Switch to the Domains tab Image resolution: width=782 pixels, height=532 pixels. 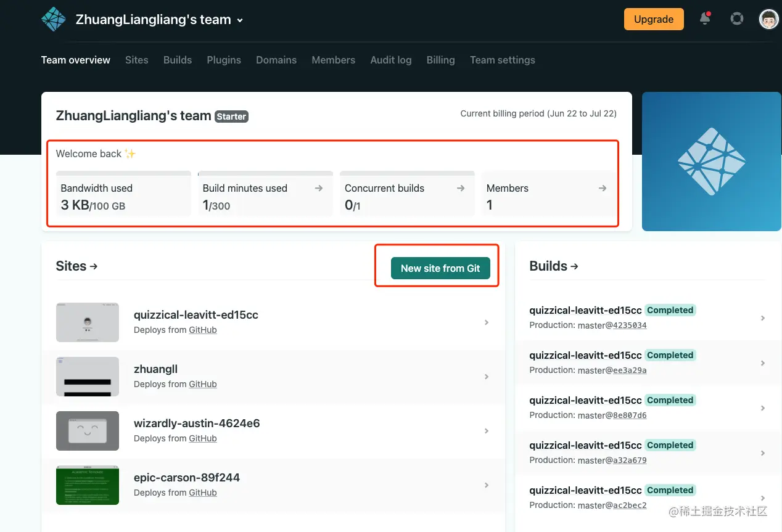276,60
